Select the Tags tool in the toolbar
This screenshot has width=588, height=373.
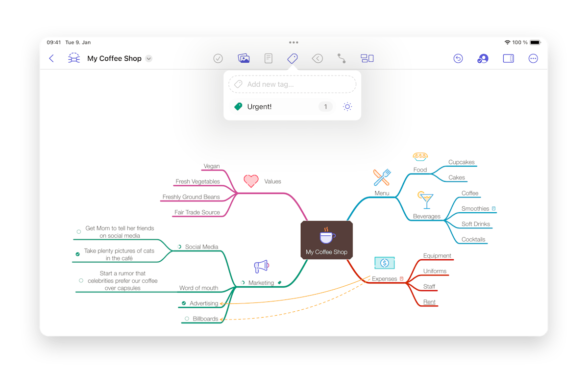pyautogui.click(x=292, y=58)
